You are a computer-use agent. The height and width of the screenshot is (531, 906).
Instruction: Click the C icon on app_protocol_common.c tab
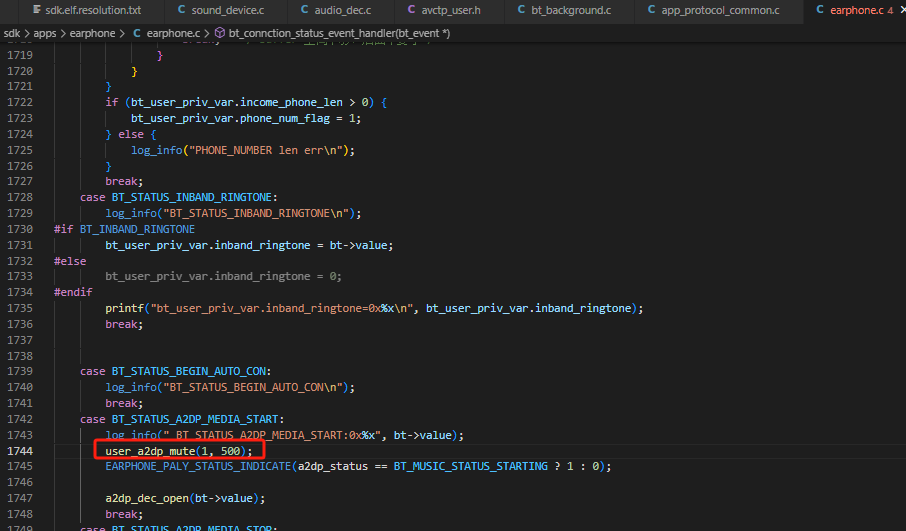click(651, 10)
